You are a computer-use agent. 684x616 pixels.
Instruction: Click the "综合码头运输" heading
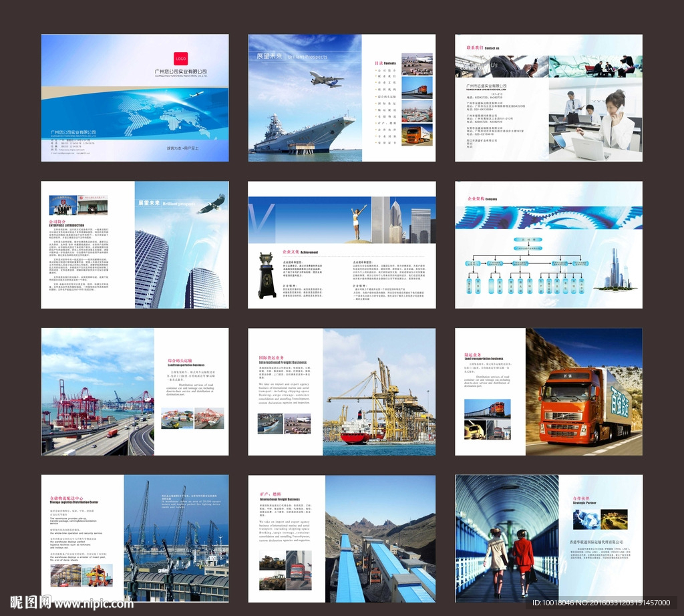pos(180,361)
